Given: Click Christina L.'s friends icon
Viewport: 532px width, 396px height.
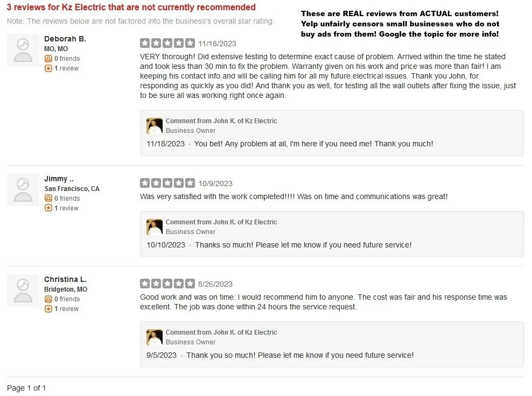Looking at the screenshot, I should click(48, 299).
